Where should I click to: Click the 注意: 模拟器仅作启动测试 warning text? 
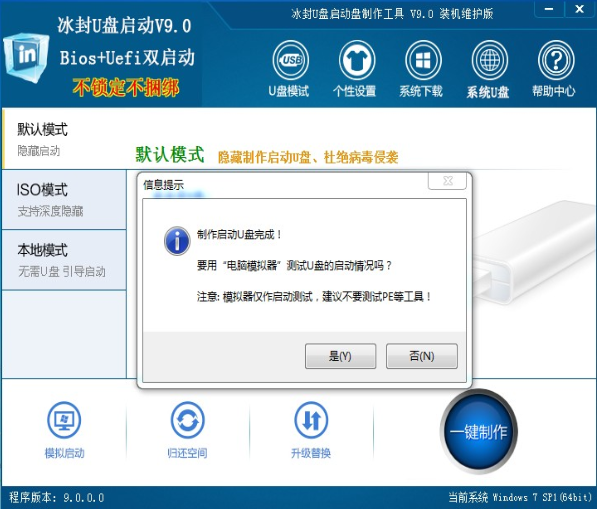(x=314, y=297)
